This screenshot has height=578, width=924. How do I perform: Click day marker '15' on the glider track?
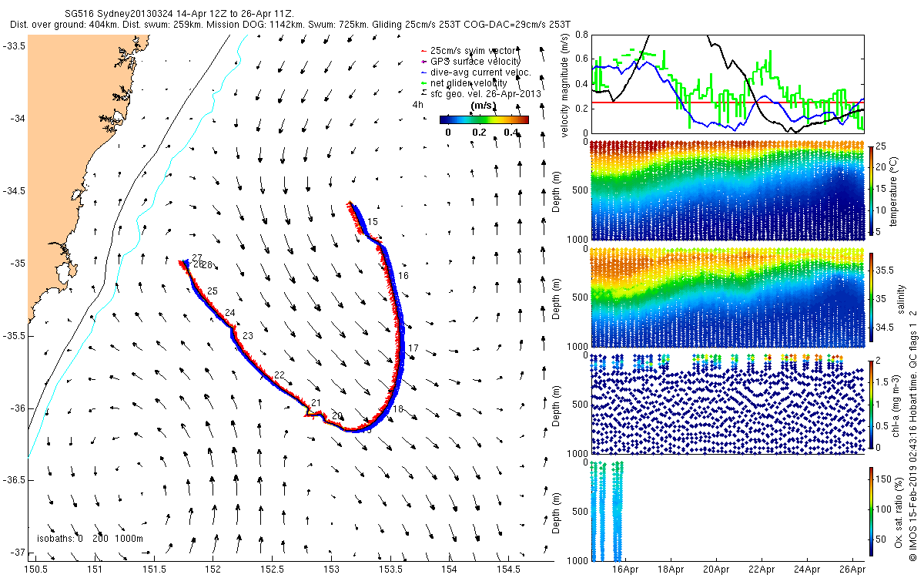coord(373,222)
